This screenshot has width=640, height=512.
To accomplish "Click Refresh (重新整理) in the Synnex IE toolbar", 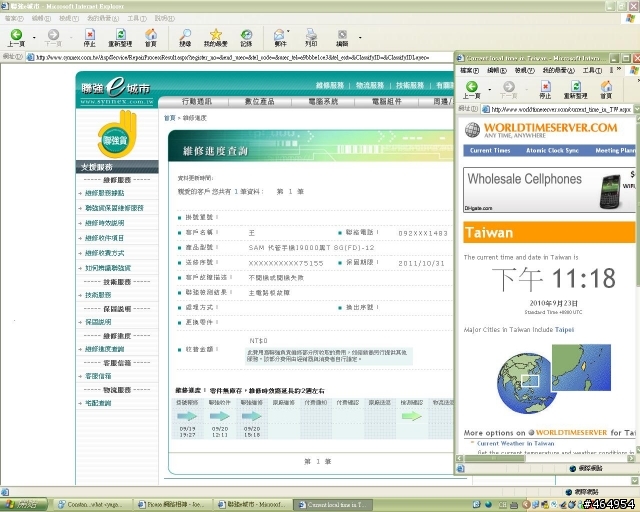I will [120, 38].
